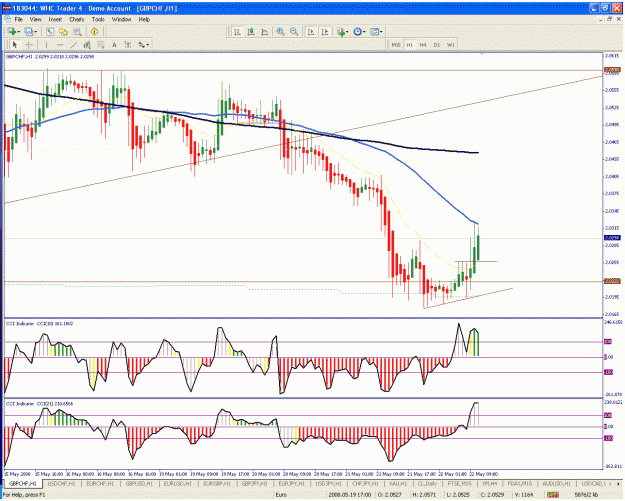Toggle the Chart Shift button
This screenshot has width=625, height=501.
coord(325,31)
